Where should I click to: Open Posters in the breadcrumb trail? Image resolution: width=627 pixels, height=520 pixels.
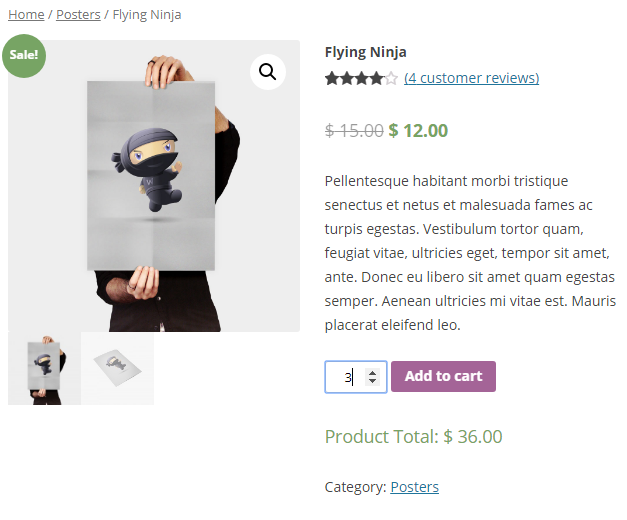click(78, 15)
